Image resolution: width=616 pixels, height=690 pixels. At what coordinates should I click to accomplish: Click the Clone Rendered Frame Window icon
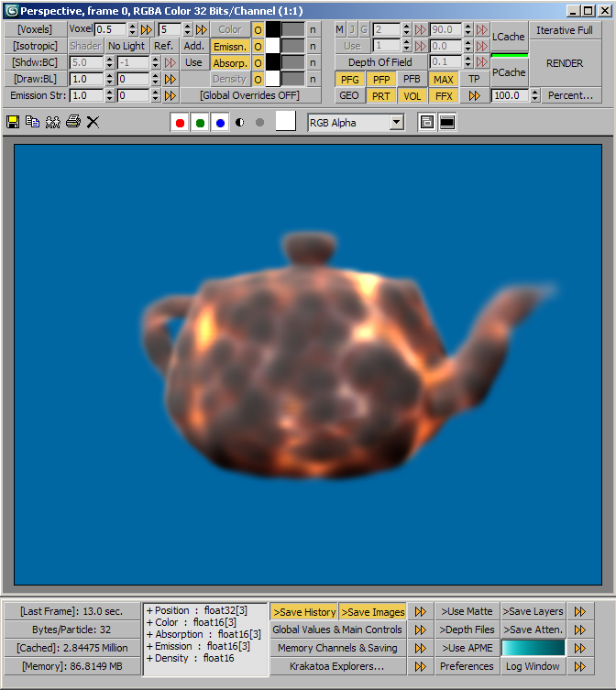click(x=53, y=122)
